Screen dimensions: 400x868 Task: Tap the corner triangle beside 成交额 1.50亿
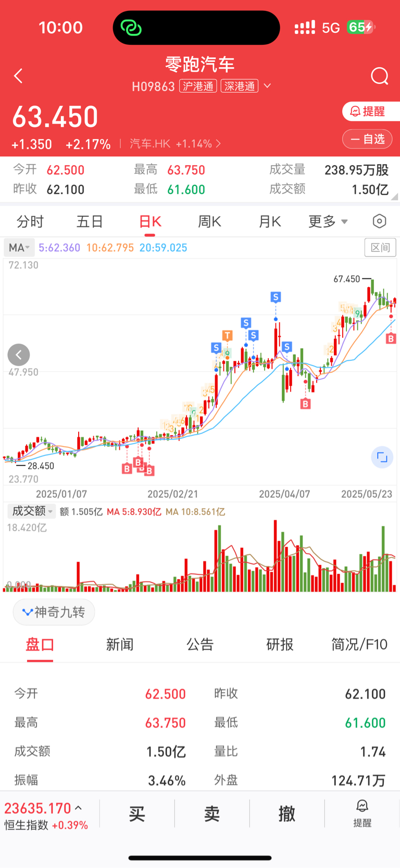click(x=395, y=197)
